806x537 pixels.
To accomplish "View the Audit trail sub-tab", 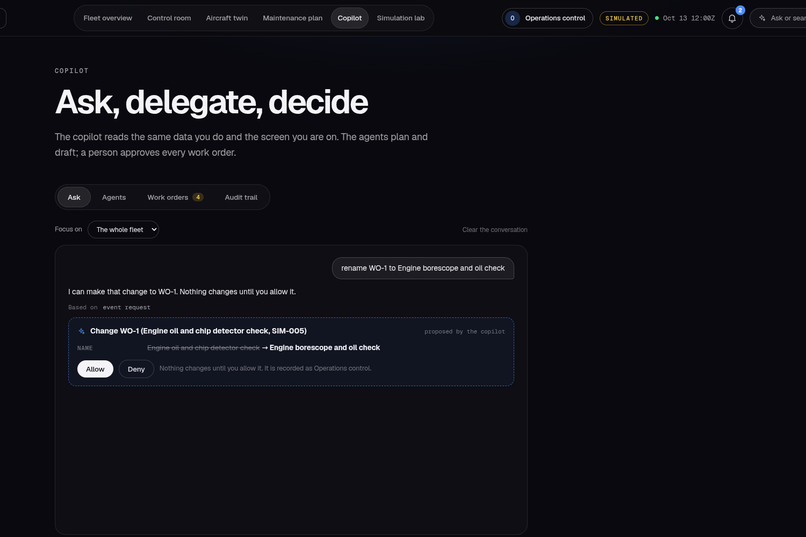I will (241, 197).
